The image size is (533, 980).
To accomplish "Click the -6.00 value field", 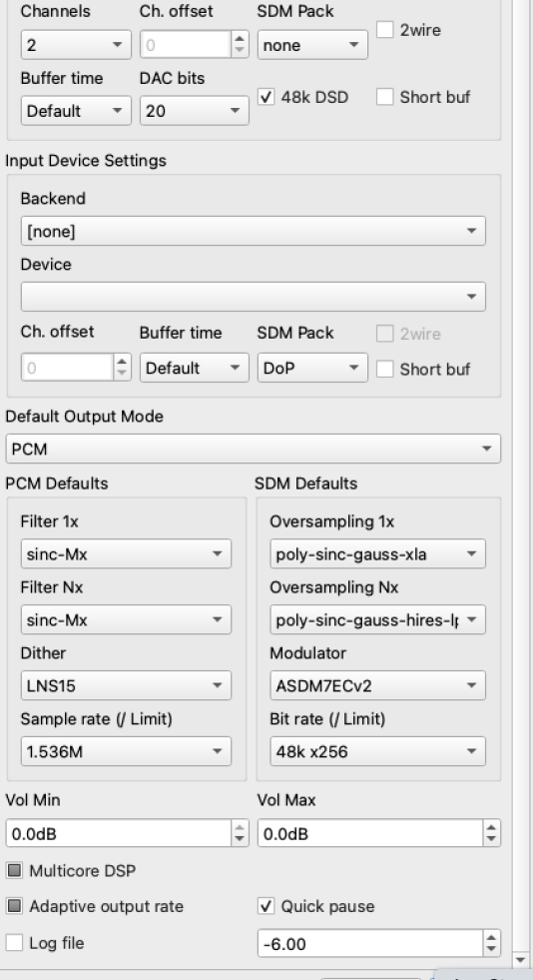I will [370, 943].
